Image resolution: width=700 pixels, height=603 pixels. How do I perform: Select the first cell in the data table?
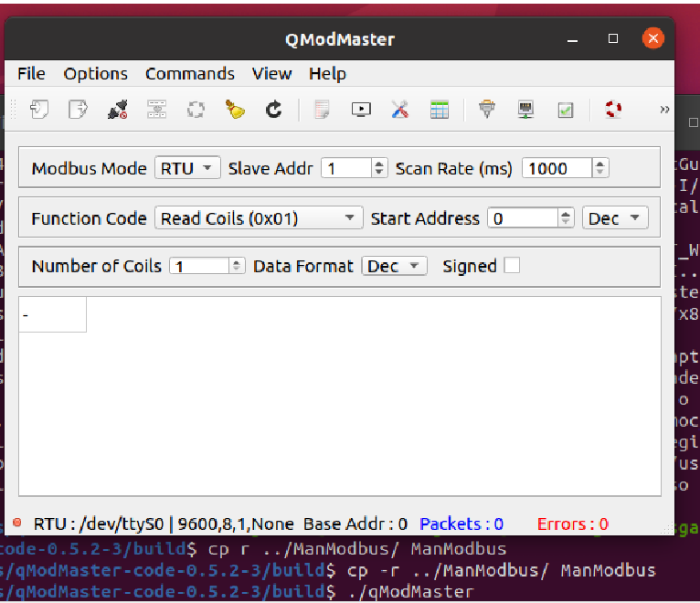53,314
